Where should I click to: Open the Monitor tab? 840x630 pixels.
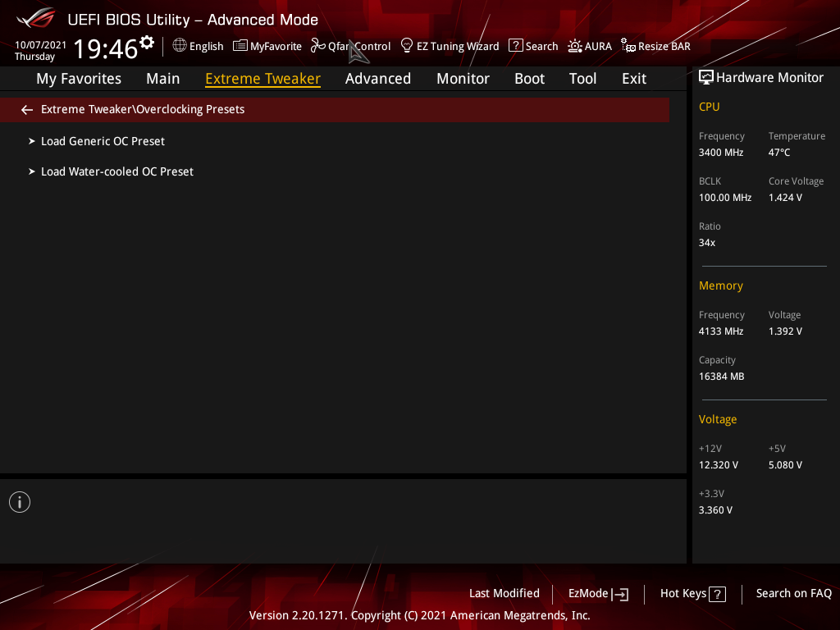pyautogui.click(x=463, y=79)
